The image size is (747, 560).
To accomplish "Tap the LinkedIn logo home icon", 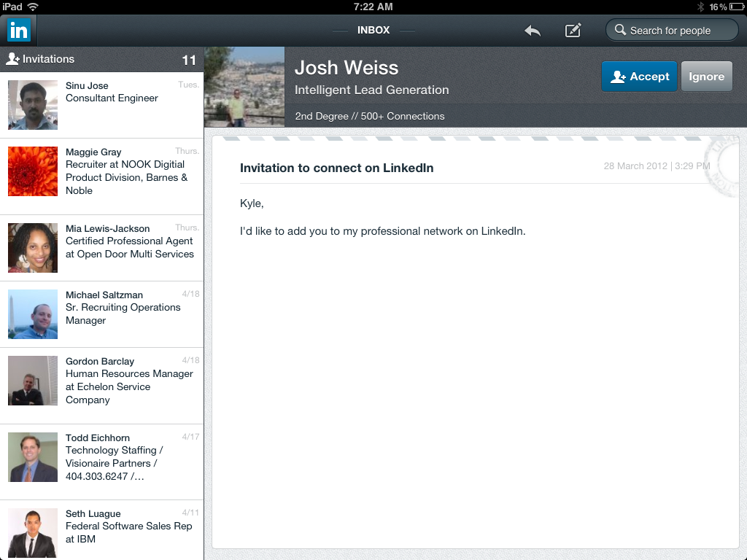I will point(19,31).
